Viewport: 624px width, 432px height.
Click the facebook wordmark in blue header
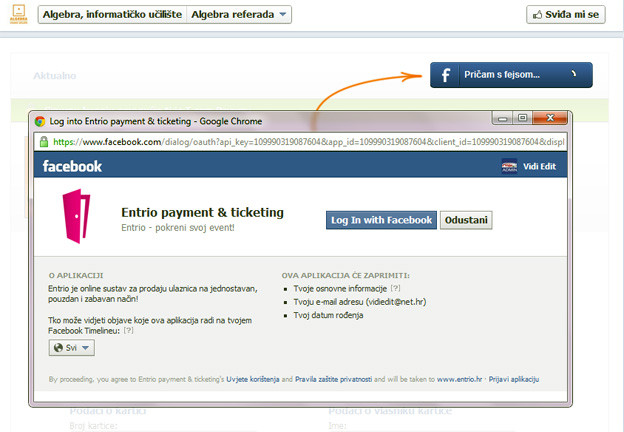(x=72, y=166)
